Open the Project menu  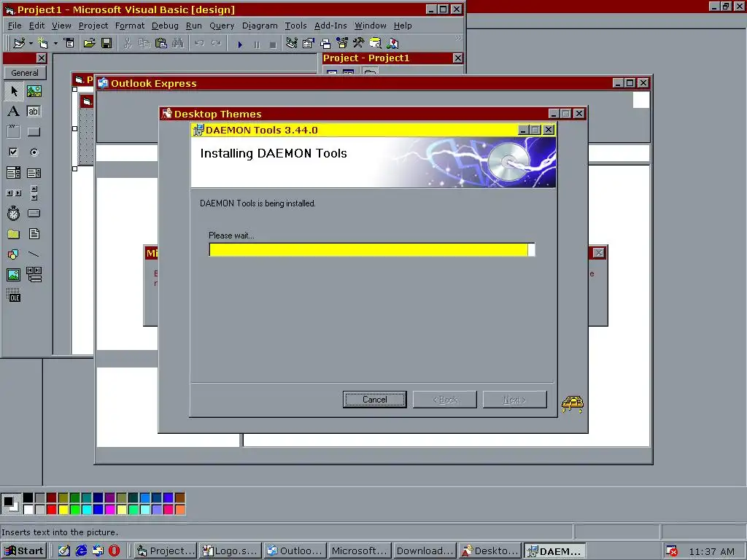93,26
